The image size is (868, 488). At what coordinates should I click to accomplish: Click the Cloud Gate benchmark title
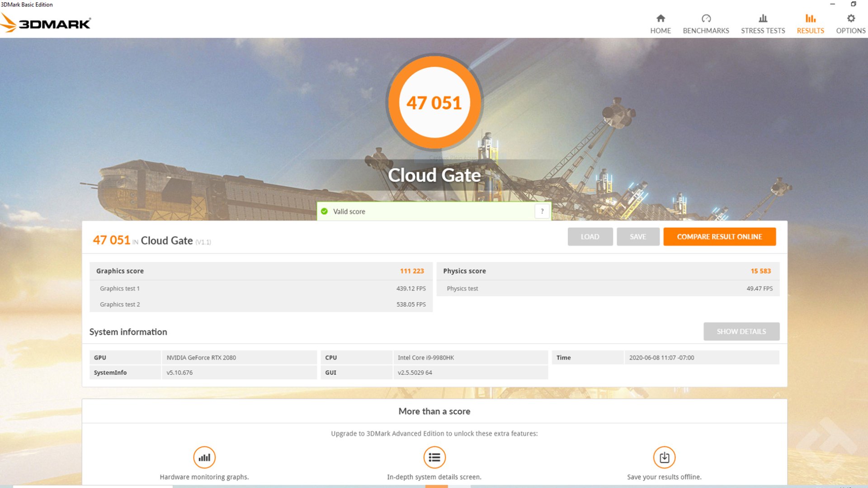[434, 175]
